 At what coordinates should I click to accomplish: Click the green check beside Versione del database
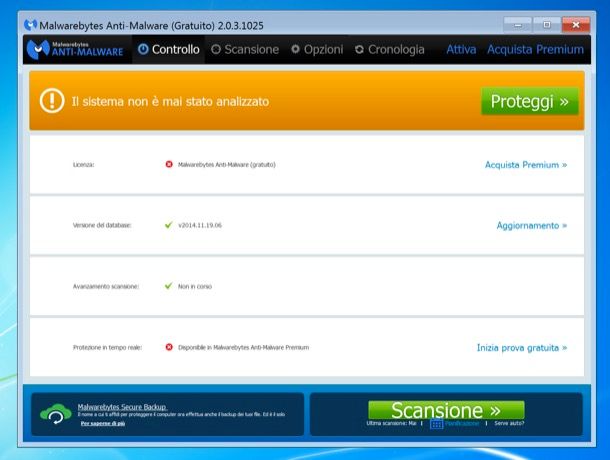[x=168, y=225]
